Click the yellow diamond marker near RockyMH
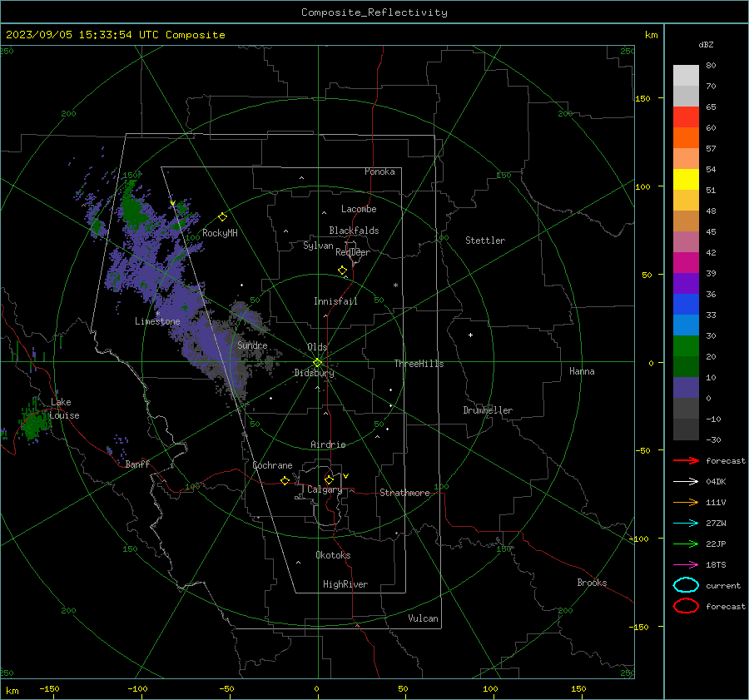This screenshot has width=749, height=700. coord(222,217)
